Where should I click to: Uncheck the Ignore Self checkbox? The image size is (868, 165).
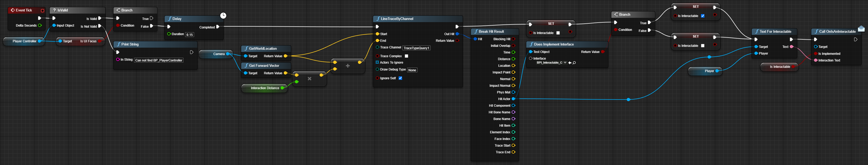coord(400,78)
